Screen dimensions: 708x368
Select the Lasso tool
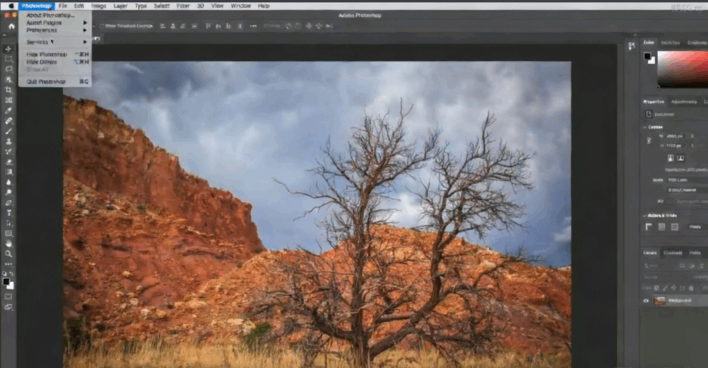point(8,69)
